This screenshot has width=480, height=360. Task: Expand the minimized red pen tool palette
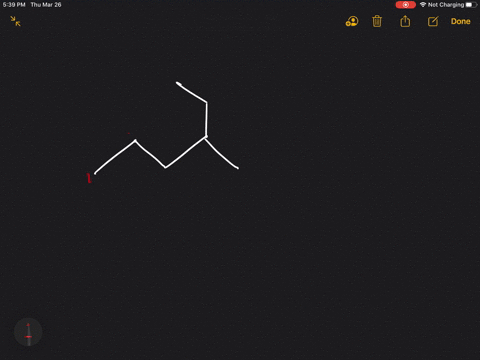coord(28,332)
